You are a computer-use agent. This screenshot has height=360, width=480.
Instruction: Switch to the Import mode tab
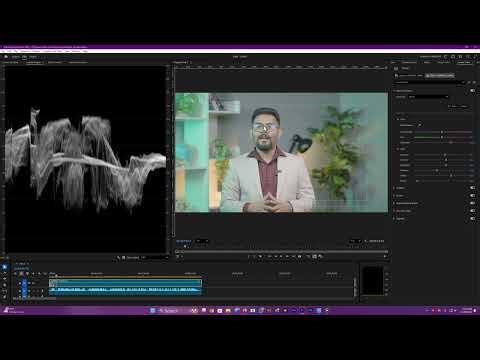point(16,57)
